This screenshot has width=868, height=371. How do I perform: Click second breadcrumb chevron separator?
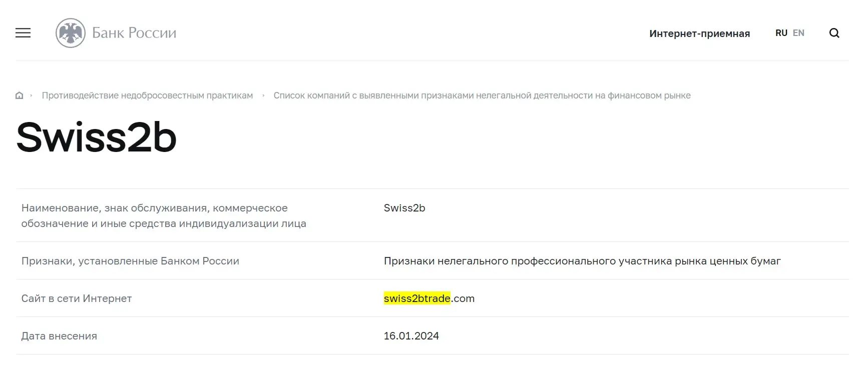(x=263, y=95)
